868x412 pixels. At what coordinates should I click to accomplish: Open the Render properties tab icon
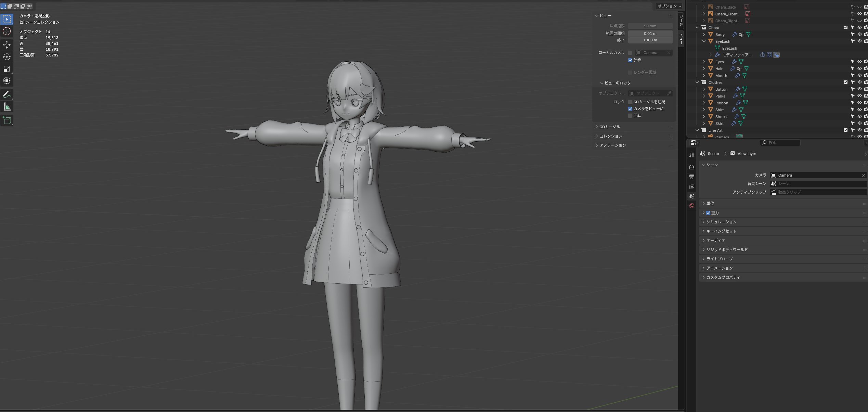[x=692, y=167]
